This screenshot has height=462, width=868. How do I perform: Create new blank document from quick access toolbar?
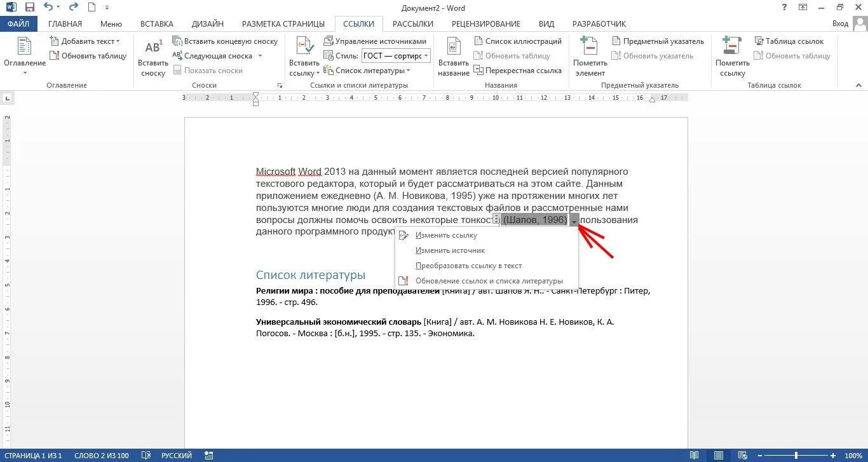coord(92,8)
